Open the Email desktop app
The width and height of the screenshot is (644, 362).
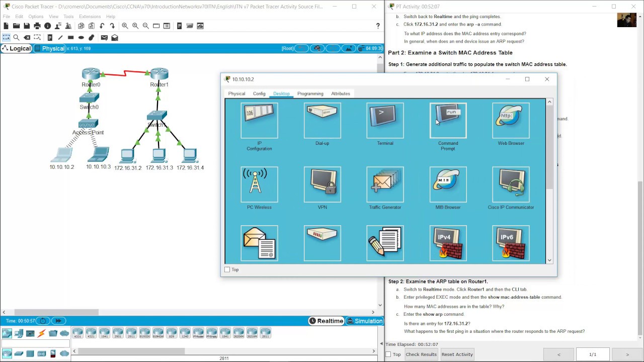[259, 244]
